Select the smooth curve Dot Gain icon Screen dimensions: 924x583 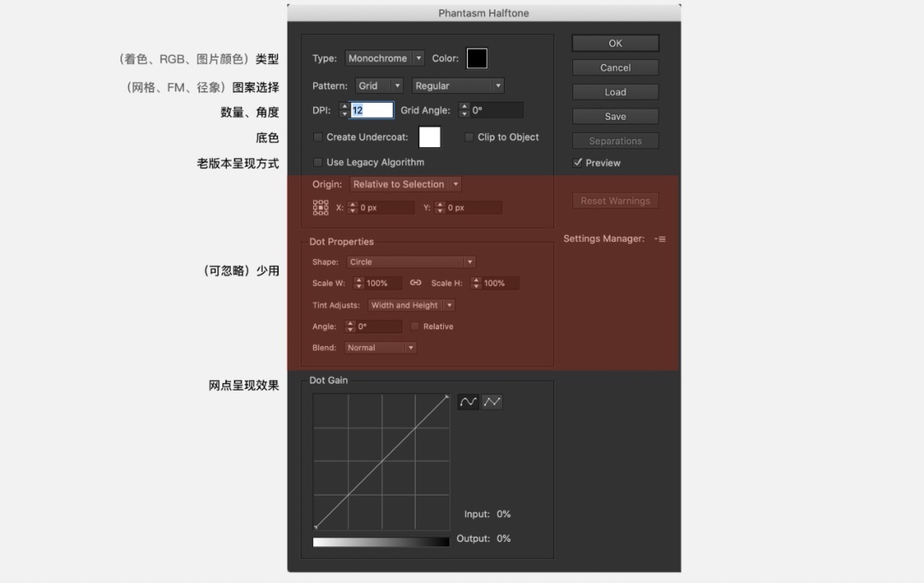[468, 401]
